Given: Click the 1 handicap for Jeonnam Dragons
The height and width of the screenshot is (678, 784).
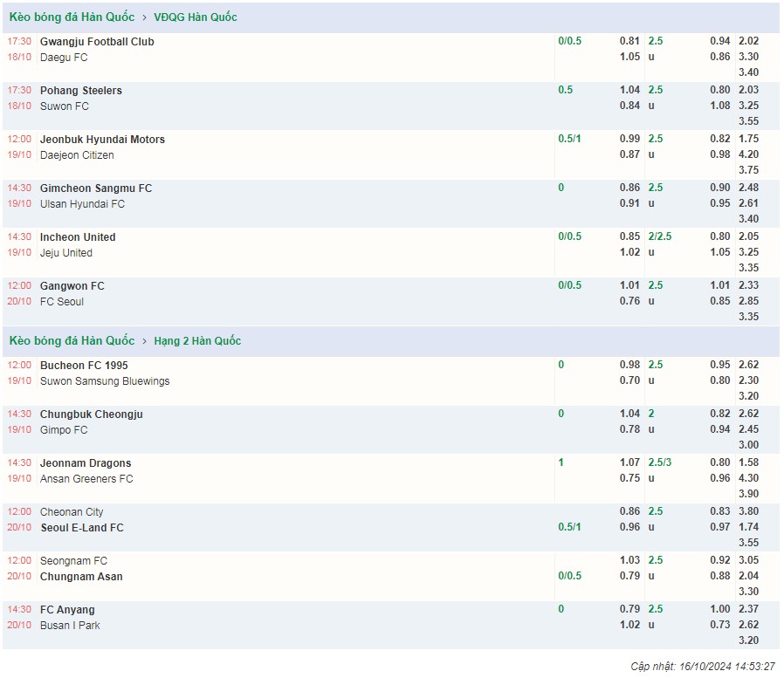Looking at the screenshot, I should click(x=560, y=462).
